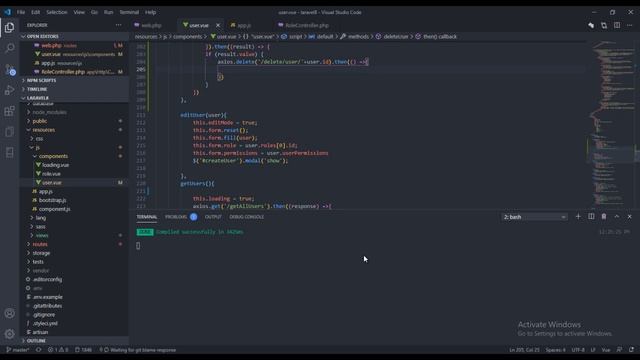The height and width of the screenshot is (360, 640).
Task: Click UTF-8 encoding in status bar
Action: point(578,350)
